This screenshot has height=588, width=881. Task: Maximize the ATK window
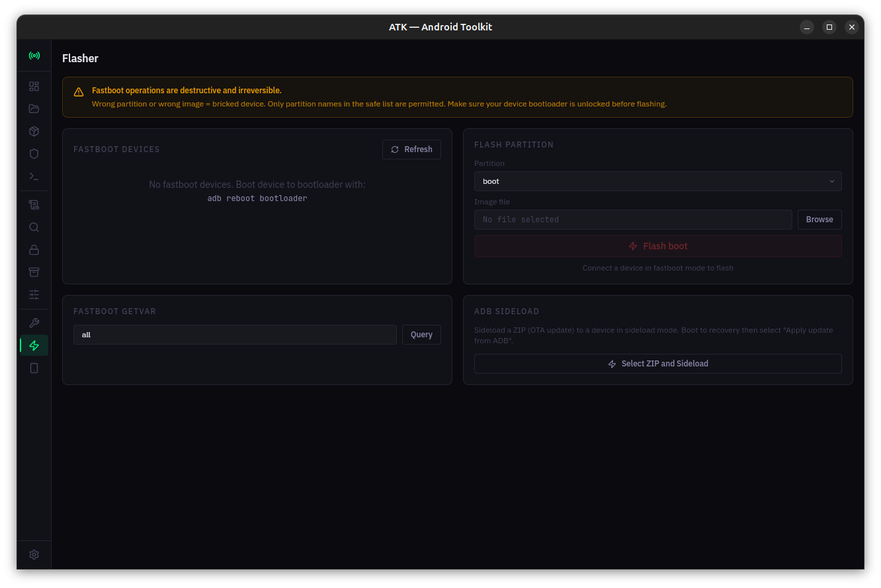829,27
